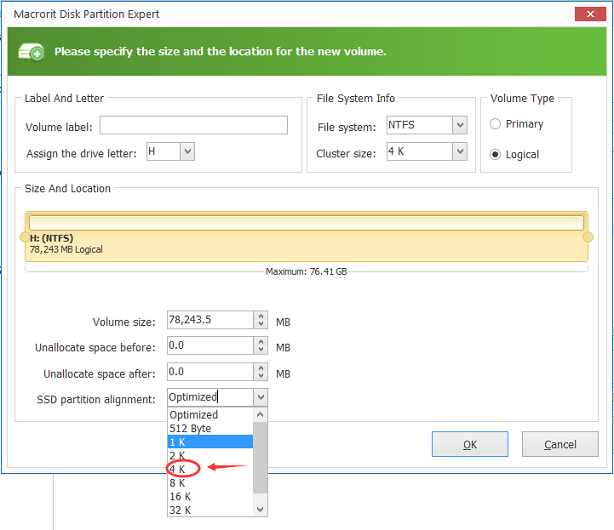The image size is (614, 530).
Task: Increase Unallocate space after value
Action: point(261,368)
